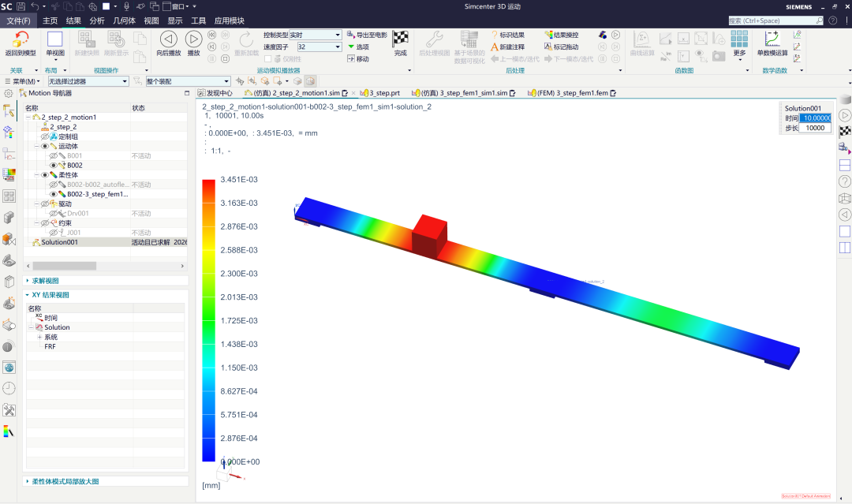Screen dimensions: 852x504
Task: Open the history clock icon in the left sidebar
Action: click(9, 388)
